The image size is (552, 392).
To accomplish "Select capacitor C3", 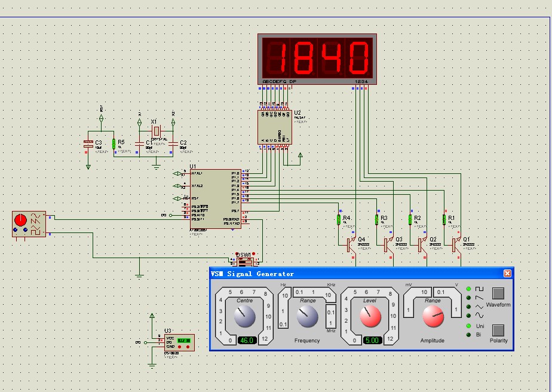I will [88, 143].
